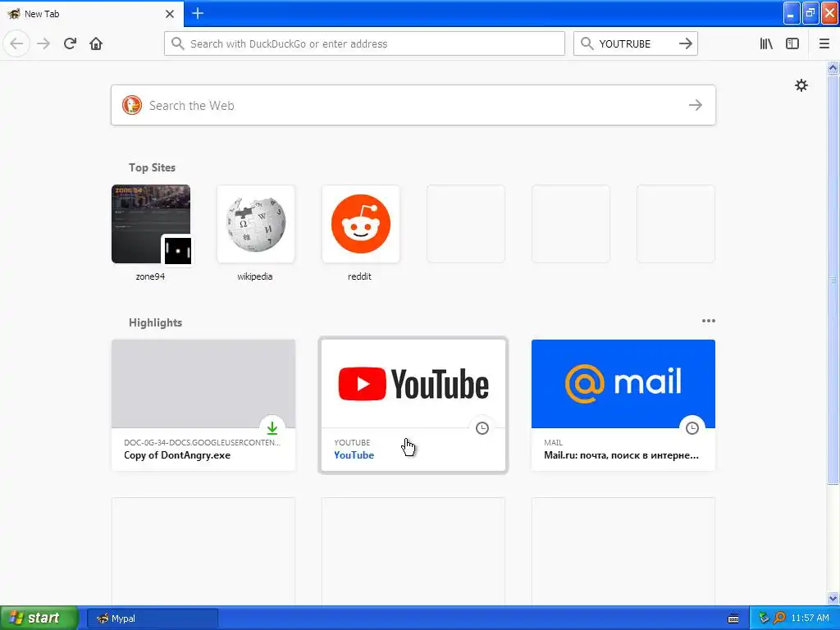The image size is (840, 630).
Task: Focus the DuckDuckGo address bar
Action: point(364,43)
